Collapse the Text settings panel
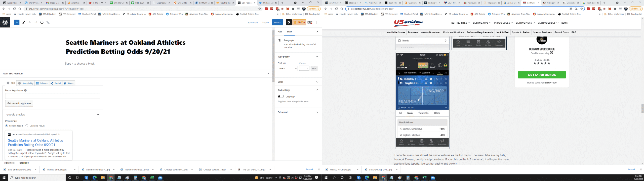The width and height of the screenshot is (644, 181). click(298, 90)
